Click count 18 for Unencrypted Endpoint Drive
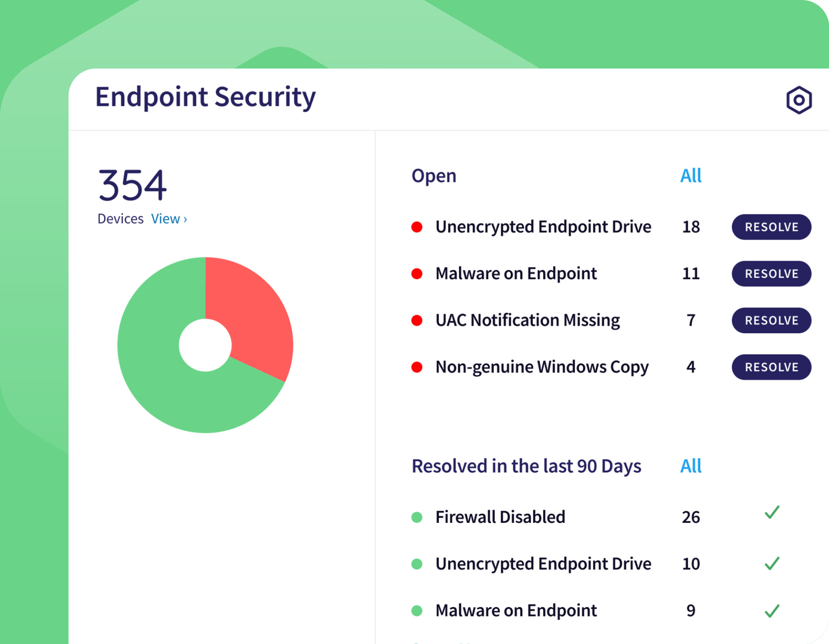Image resolution: width=829 pixels, height=644 pixels. [691, 227]
